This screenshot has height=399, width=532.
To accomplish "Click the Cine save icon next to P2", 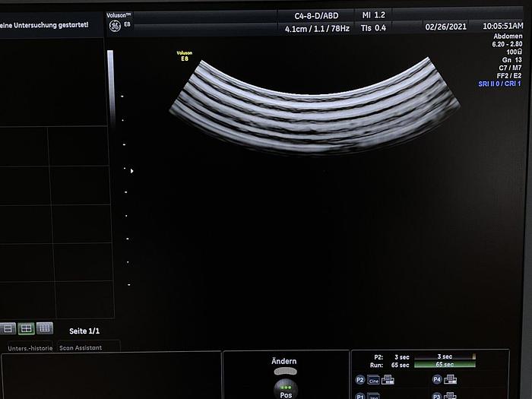I will [x=374, y=380].
